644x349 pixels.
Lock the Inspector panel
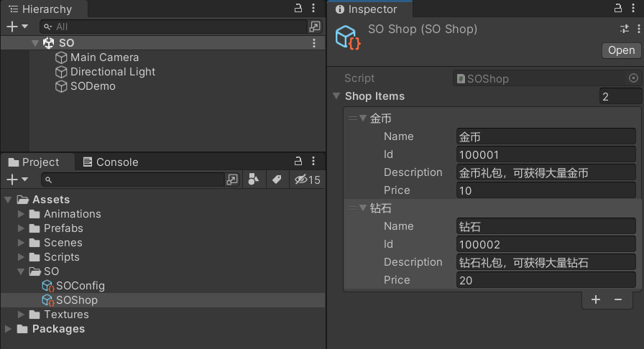point(617,8)
